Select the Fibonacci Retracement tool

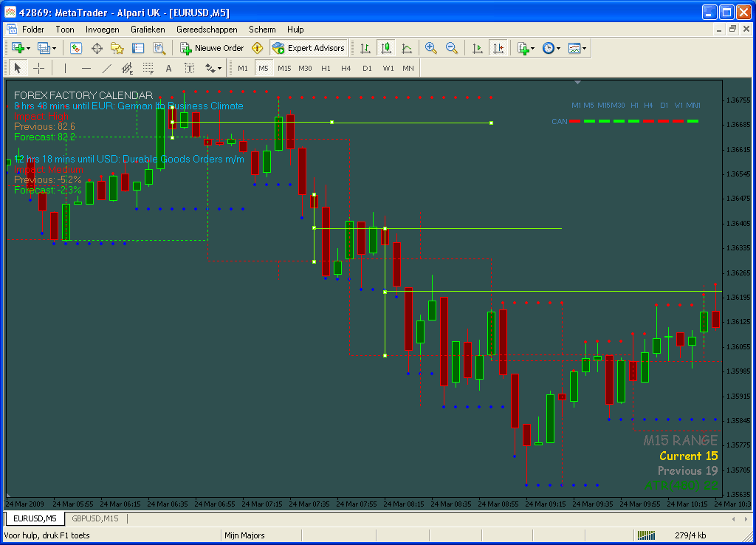[x=148, y=68]
